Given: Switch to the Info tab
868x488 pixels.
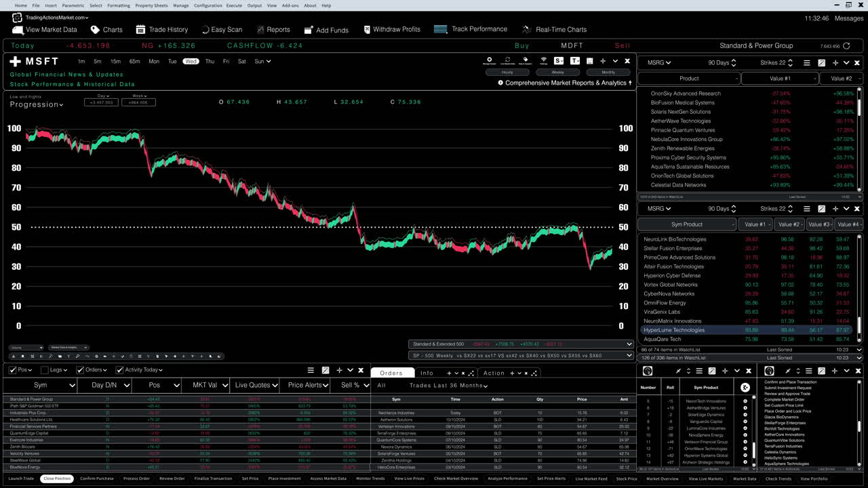Looking at the screenshot, I should [x=427, y=372].
